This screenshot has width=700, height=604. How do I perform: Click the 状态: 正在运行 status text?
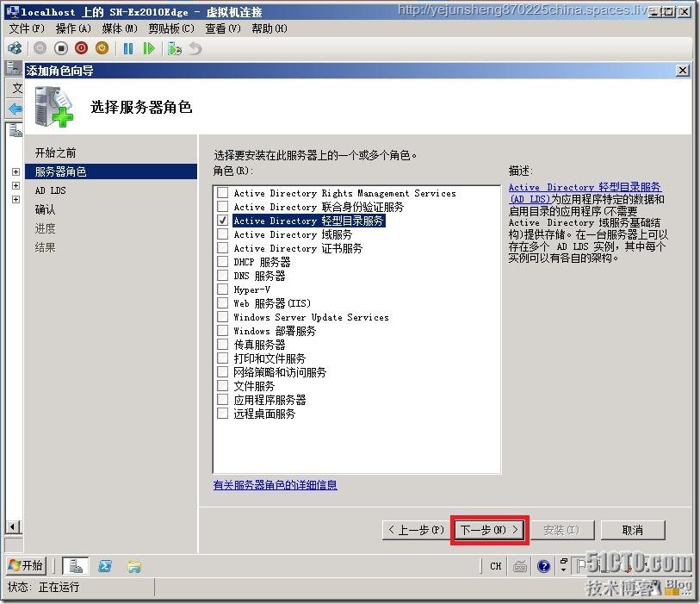[43, 587]
